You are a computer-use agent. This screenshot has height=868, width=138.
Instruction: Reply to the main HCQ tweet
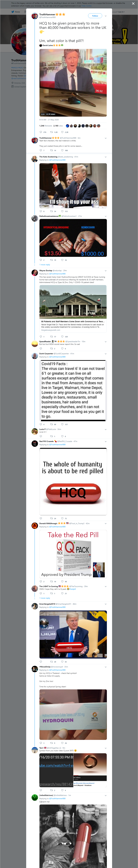(x=41, y=132)
